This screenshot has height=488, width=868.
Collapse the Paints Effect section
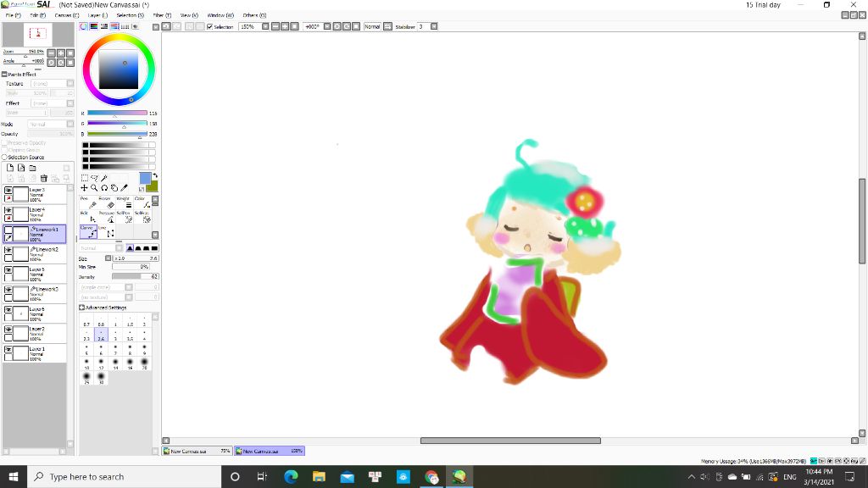click(4, 75)
